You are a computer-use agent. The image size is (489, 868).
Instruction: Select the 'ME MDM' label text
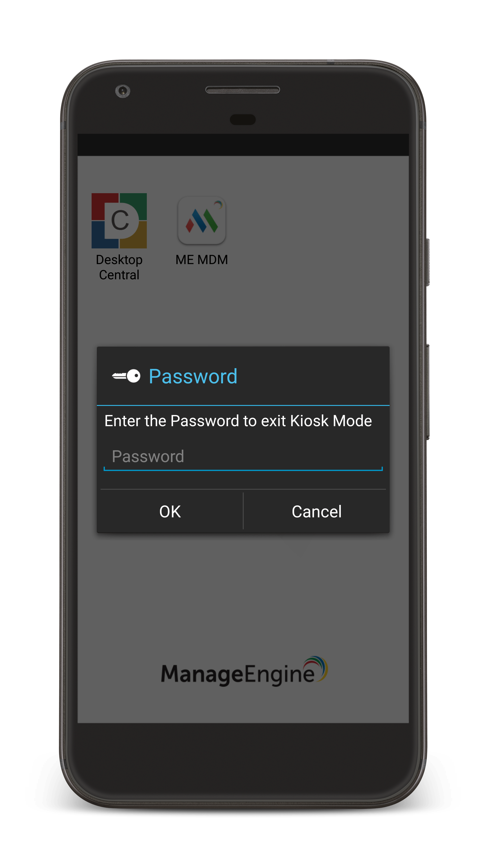coord(202,260)
